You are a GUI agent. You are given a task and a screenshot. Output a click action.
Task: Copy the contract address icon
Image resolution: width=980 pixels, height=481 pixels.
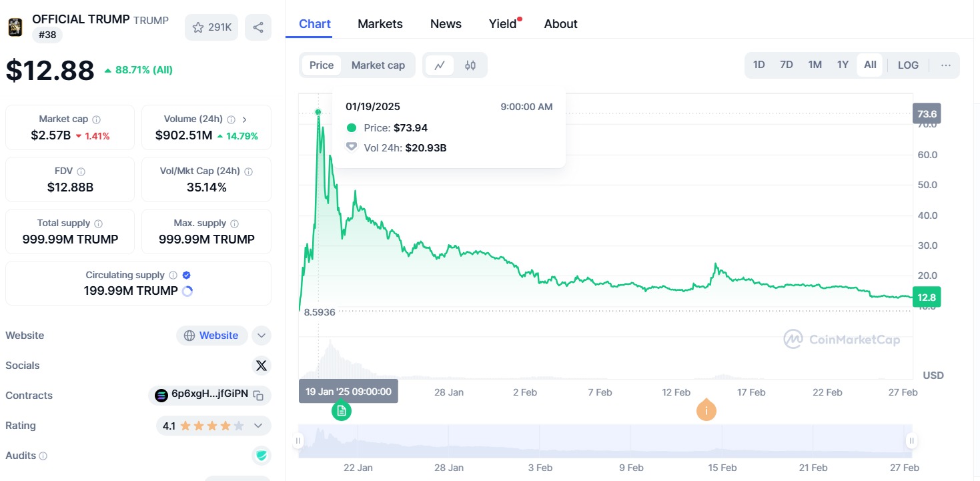click(x=258, y=396)
